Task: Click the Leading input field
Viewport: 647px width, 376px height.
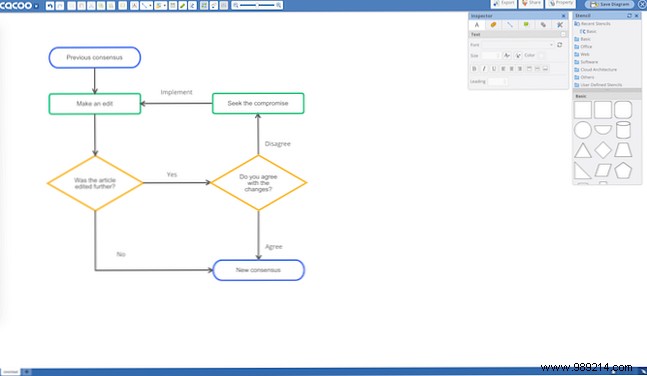Action: coord(498,82)
